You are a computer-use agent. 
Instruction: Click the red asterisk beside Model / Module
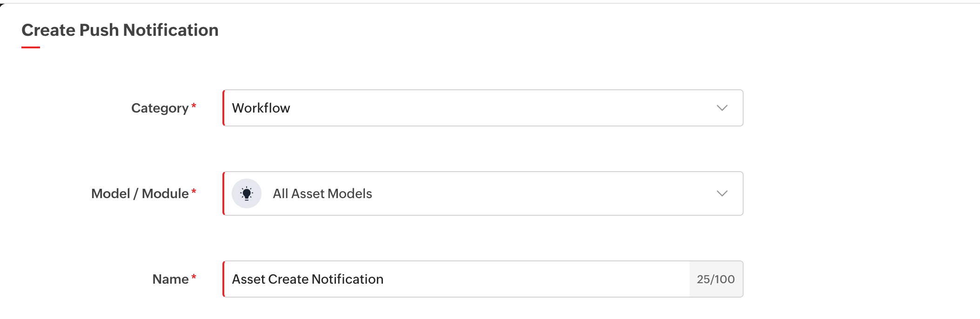pos(194,192)
